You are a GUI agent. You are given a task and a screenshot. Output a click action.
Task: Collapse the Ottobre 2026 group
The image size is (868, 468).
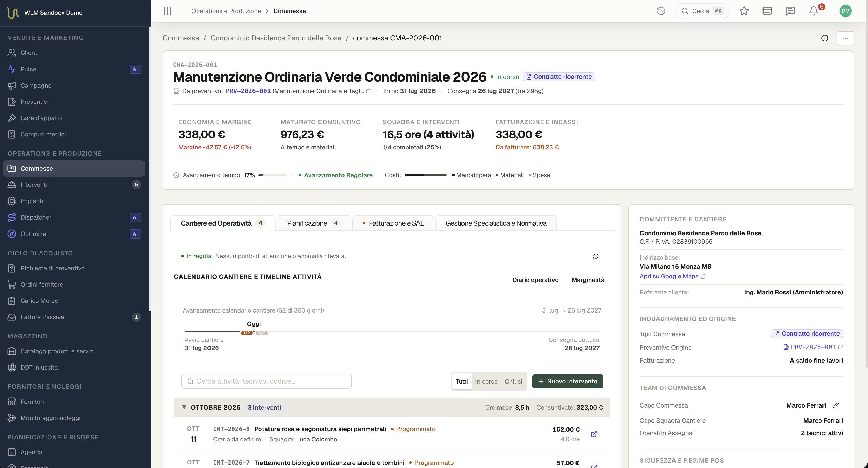pyautogui.click(x=184, y=407)
